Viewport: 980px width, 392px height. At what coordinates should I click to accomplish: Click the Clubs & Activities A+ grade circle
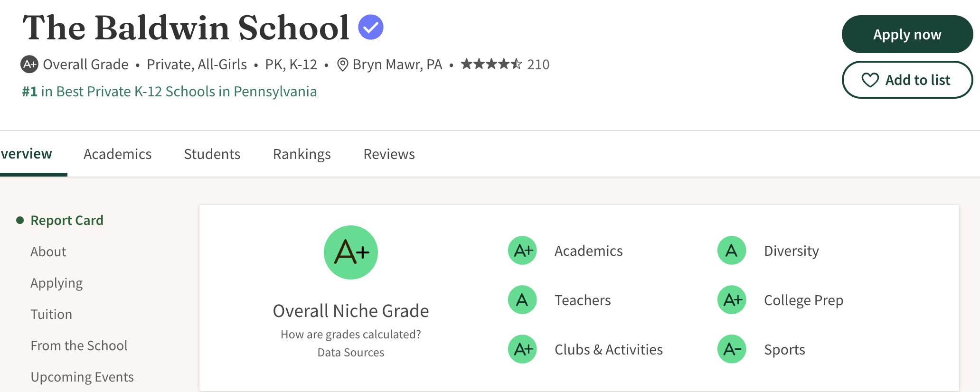pos(522,349)
